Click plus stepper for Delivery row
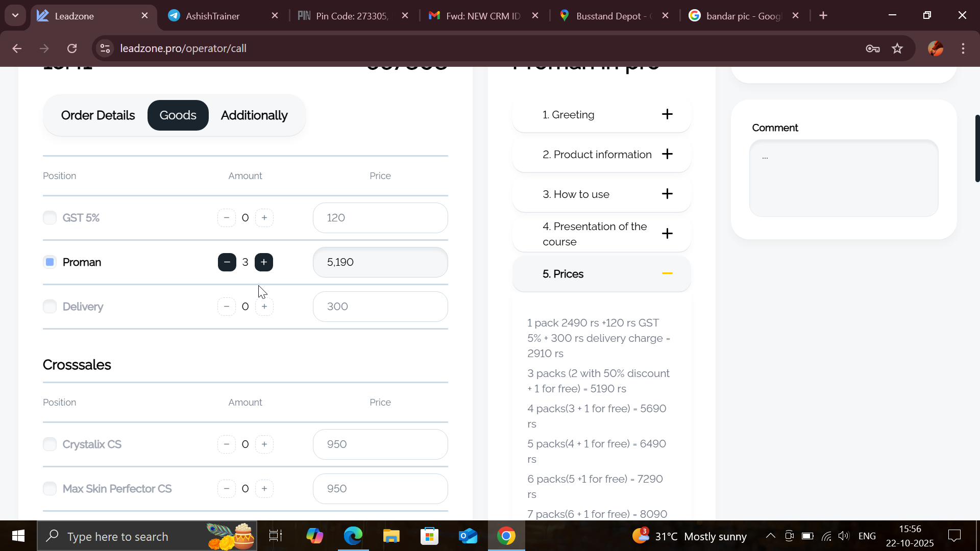Viewport: 980px width, 551px height. pyautogui.click(x=264, y=307)
